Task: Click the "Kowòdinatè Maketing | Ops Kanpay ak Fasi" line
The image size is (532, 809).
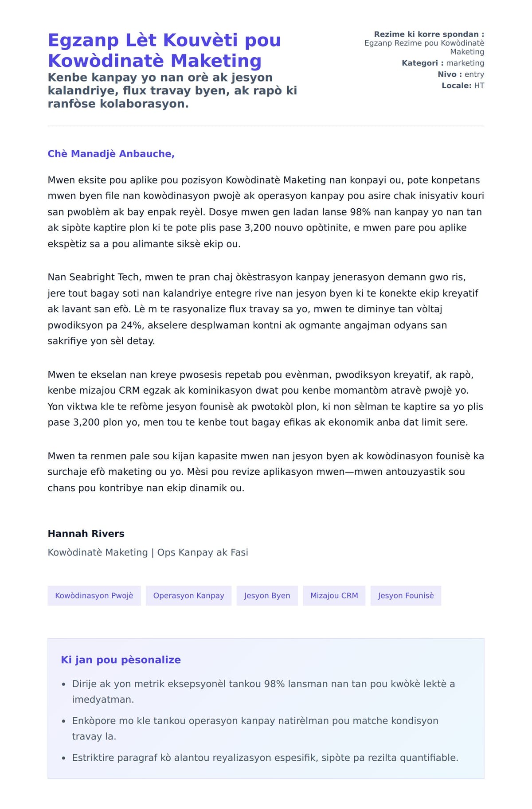Action: (148, 552)
